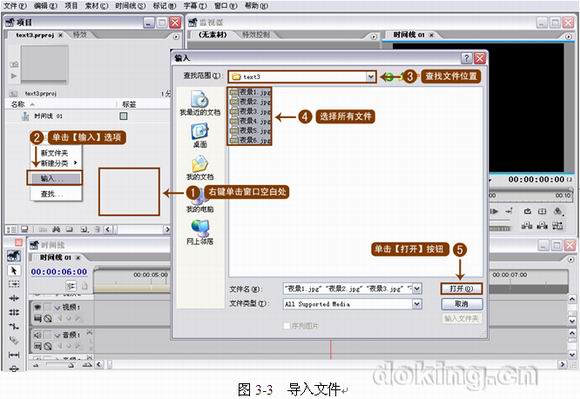Click the 打开 button

[x=461, y=288]
